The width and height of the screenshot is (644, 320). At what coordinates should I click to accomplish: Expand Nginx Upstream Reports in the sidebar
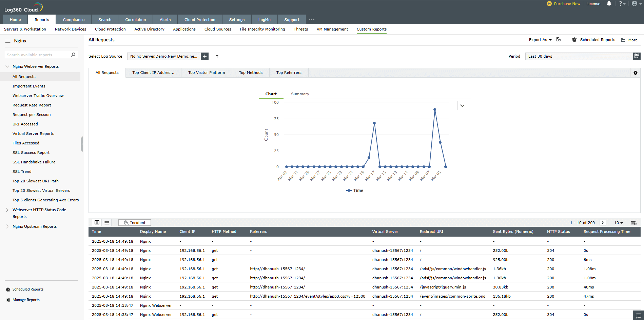click(x=7, y=226)
